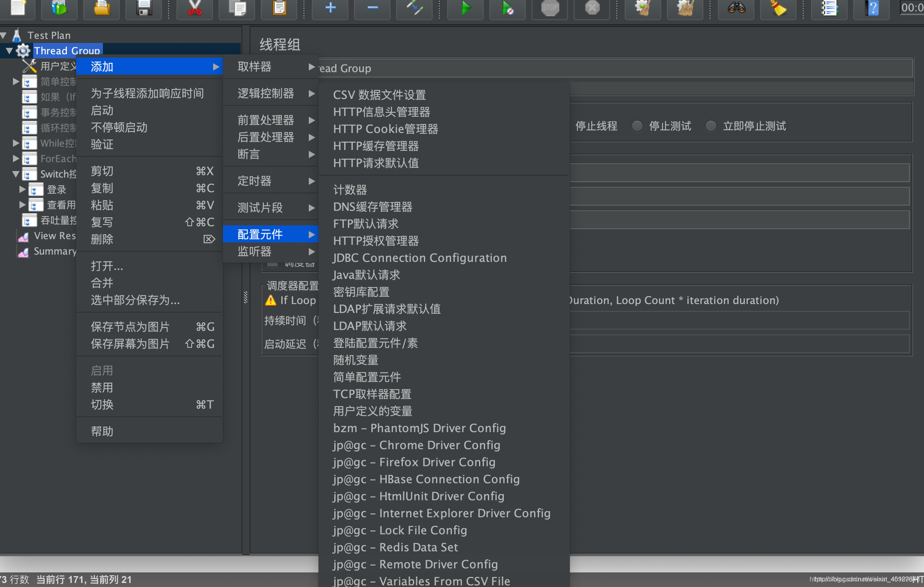Click the Function helper list icon
Viewport: 924px width, 587px height.
coord(830,7)
